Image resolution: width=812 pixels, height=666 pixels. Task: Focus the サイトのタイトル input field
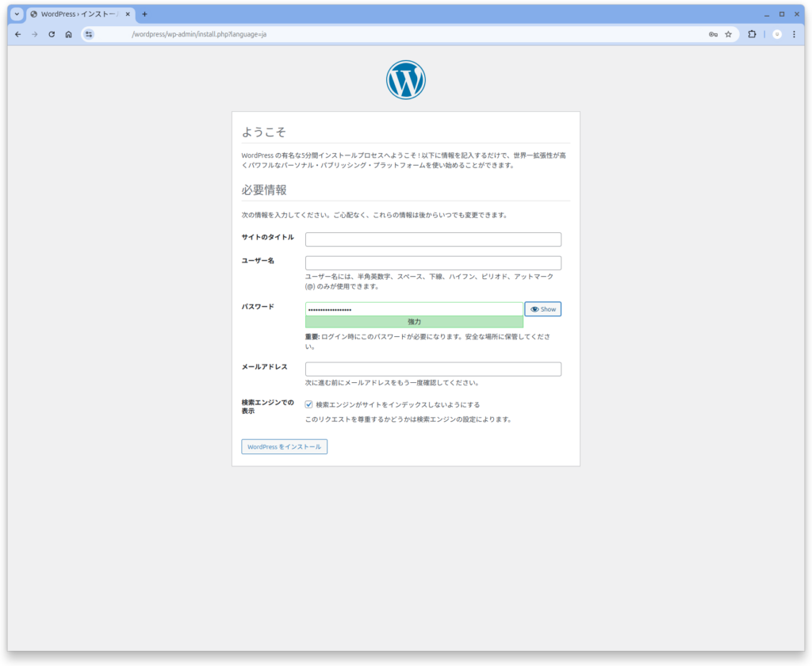[433, 239]
